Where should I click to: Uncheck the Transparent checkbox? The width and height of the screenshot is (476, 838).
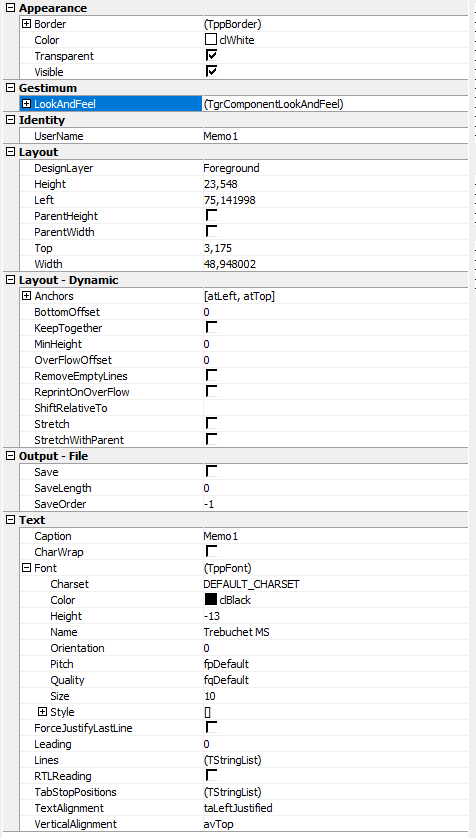coord(212,56)
